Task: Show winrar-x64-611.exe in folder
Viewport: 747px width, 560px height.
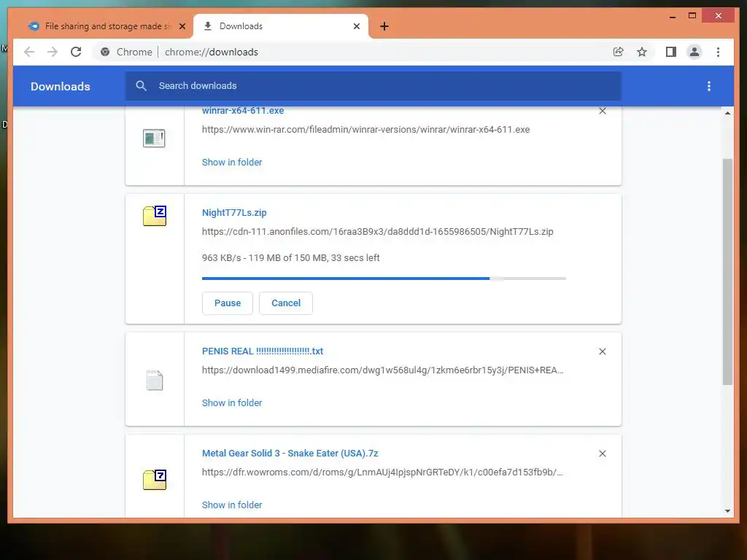Action: pos(232,163)
